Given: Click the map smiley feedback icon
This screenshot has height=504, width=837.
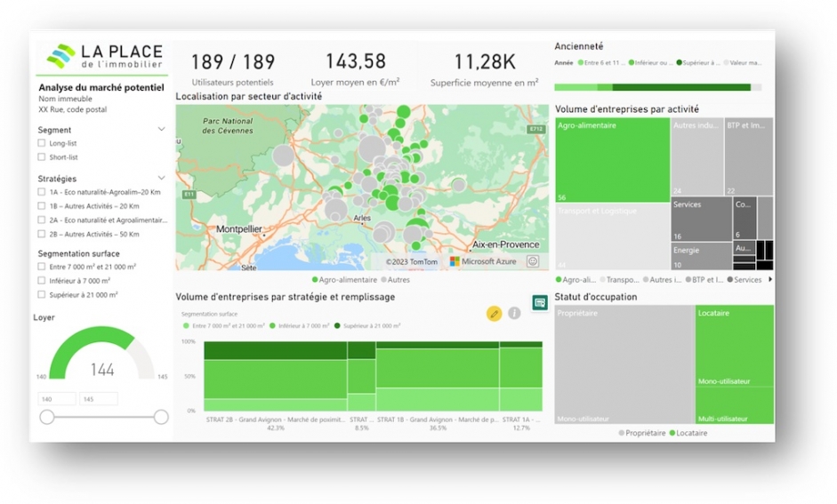Looking at the screenshot, I should (533, 261).
